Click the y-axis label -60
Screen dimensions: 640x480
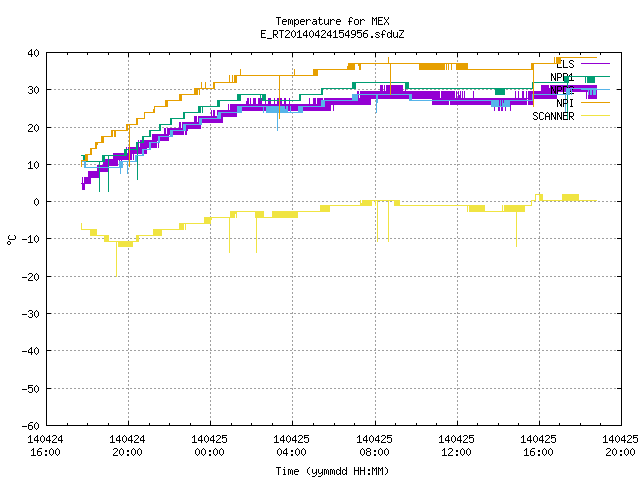click(x=31, y=426)
